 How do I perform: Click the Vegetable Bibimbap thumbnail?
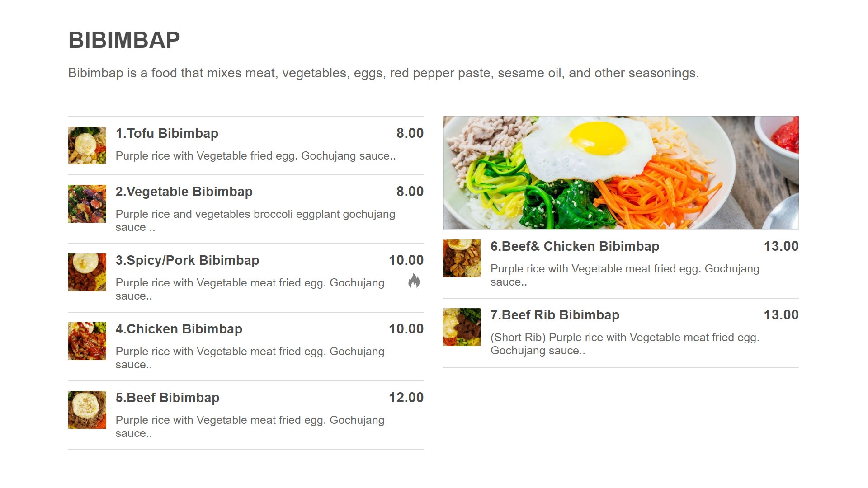[x=87, y=204]
